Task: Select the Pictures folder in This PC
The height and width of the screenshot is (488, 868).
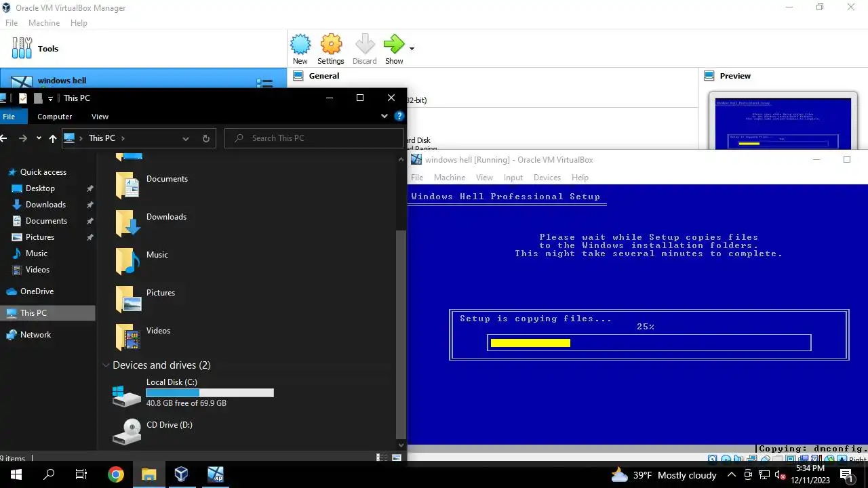Action: (146, 299)
